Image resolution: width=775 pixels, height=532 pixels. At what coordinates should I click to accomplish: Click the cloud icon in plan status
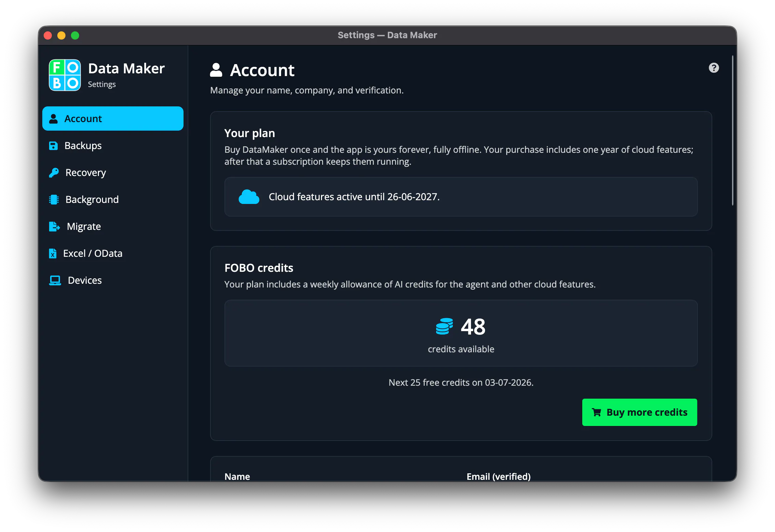[x=249, y=197]
